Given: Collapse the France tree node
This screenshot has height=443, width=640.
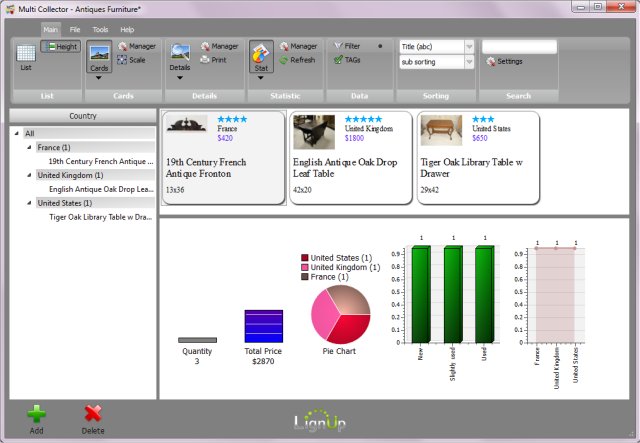Looking at the screenshot, I should (29, 147).
